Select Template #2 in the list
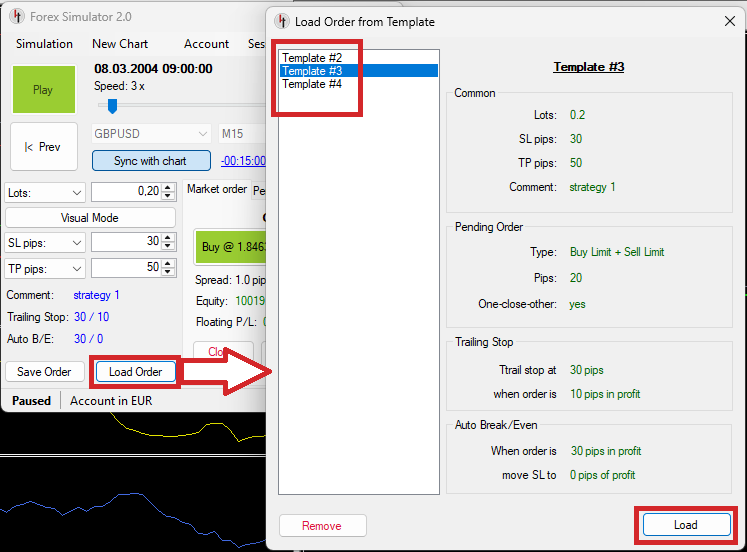This screenshot has width=747, height=552. [312, 58]
